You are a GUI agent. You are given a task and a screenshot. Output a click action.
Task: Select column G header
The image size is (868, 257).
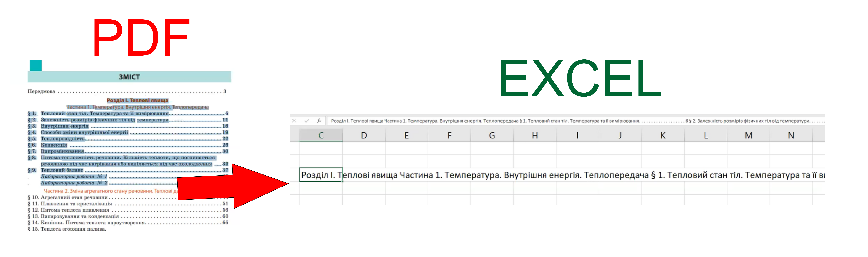tap(492, 135)
